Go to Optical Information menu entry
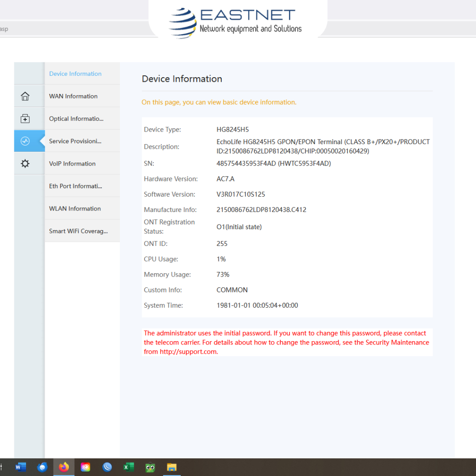 [x=76, y=119]
